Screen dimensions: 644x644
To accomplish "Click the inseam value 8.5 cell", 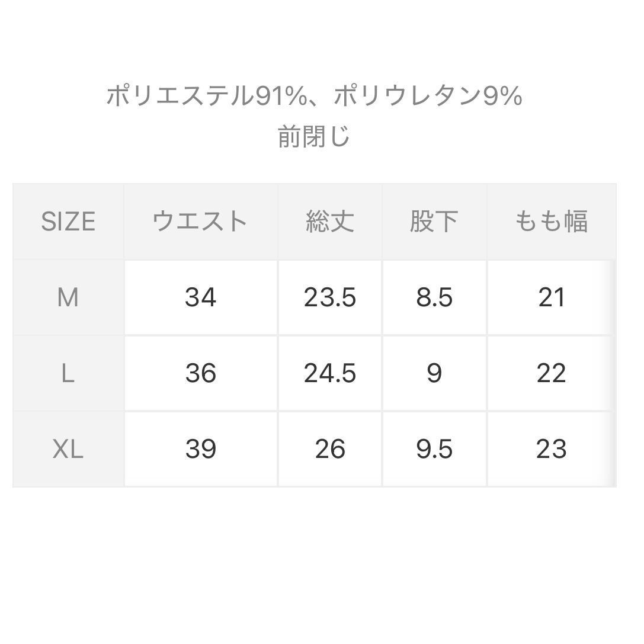I will (x=434, y=297).
